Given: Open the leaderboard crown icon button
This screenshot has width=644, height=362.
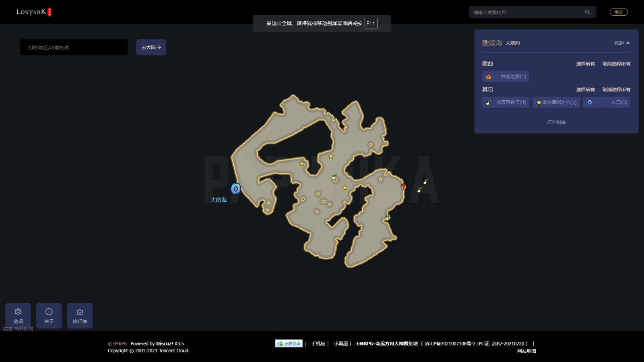Looking at the screenshot, I should click(x=80, y=315).
